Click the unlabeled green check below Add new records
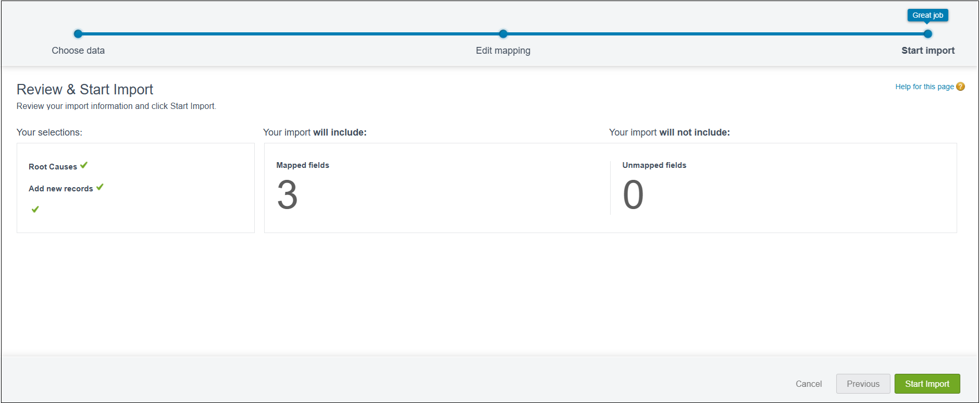This screenshot has height=403, width=980. 35,209
